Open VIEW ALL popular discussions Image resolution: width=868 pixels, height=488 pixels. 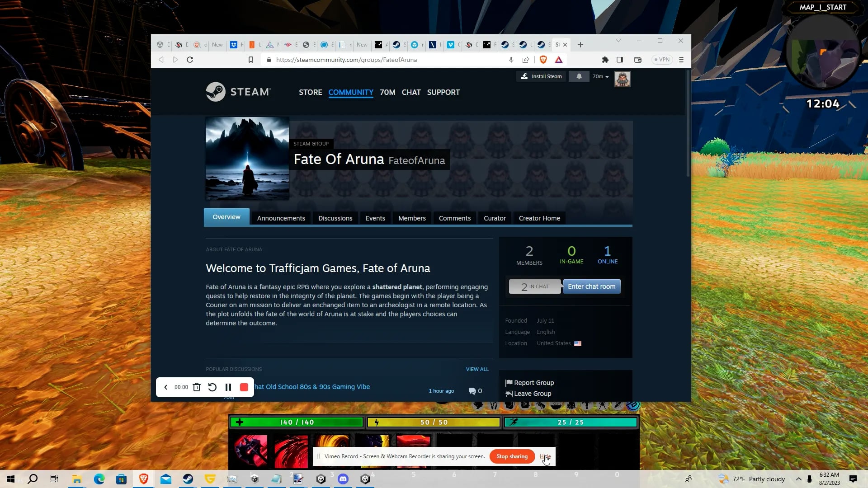pos(477,369)
